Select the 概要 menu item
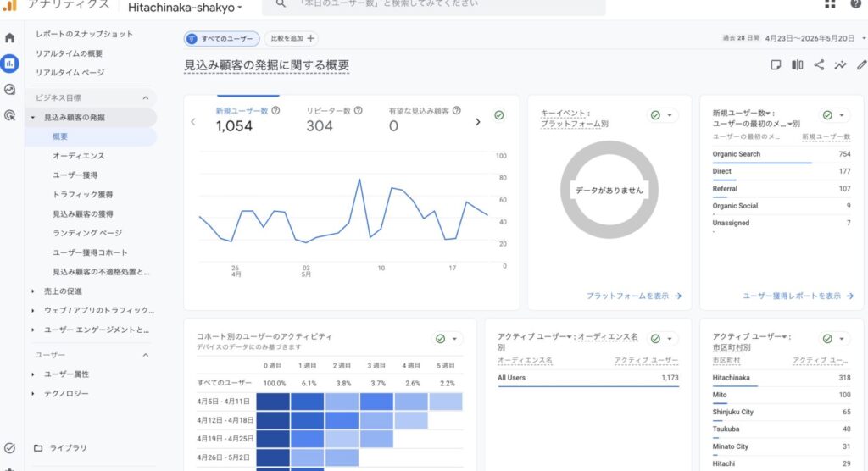The image size is (868, 471). click(91, 136)
